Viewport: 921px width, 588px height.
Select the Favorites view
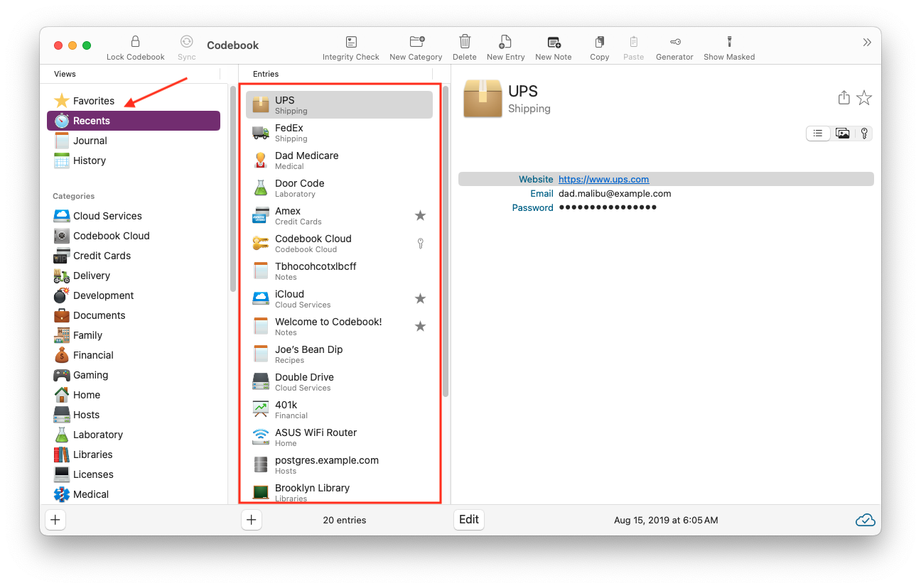(x=94, y=101)
